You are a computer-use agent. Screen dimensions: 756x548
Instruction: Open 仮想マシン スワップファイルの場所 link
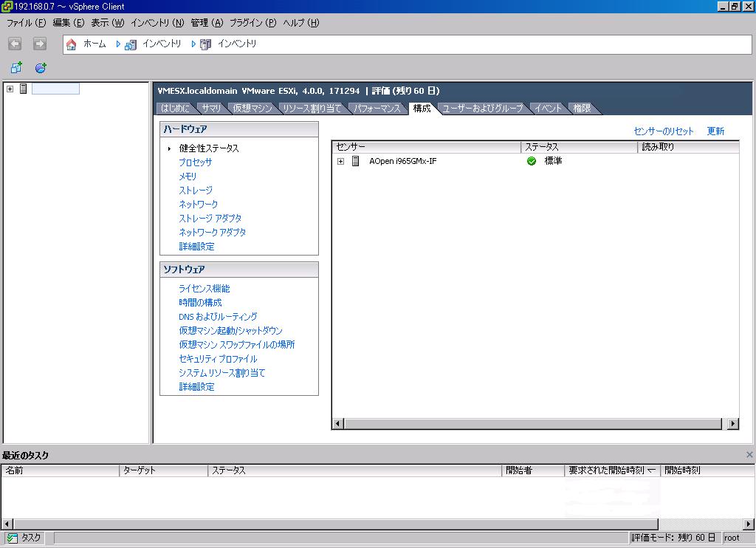237,345
